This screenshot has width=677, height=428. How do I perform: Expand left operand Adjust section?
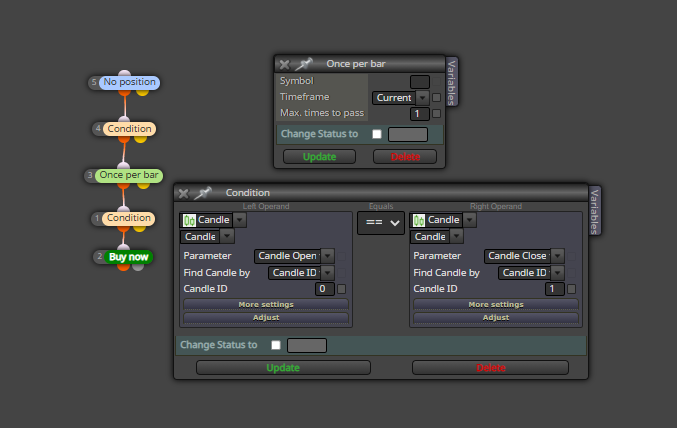[x=266, y=317]
